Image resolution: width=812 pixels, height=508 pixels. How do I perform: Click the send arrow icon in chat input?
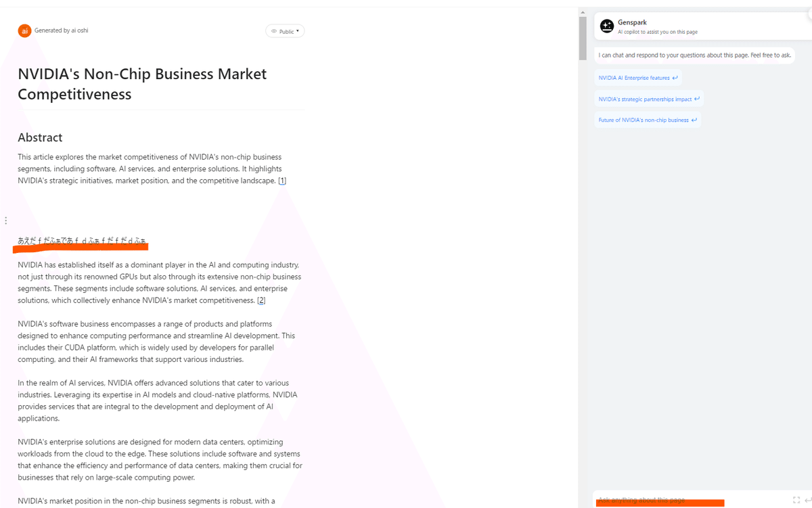807,500
